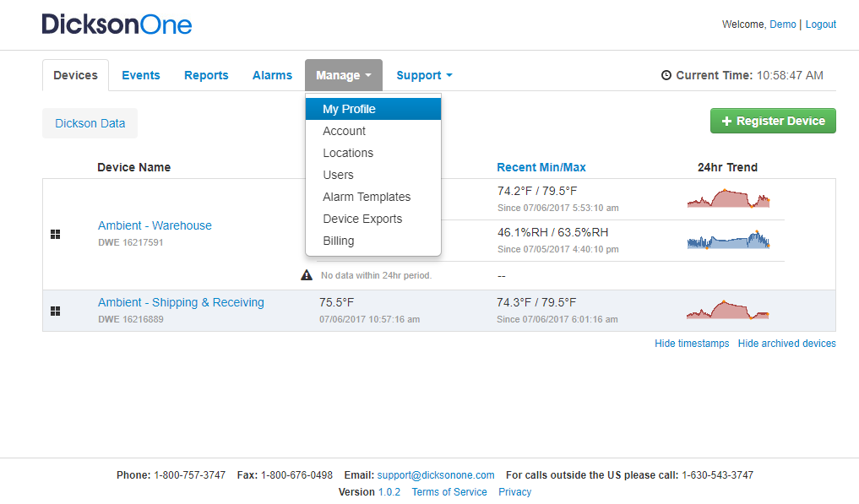The width and height of the screenshot is (859, 504).
Task: Click grid icon beside Ambient - Warehouse
Action: (56, 235)
